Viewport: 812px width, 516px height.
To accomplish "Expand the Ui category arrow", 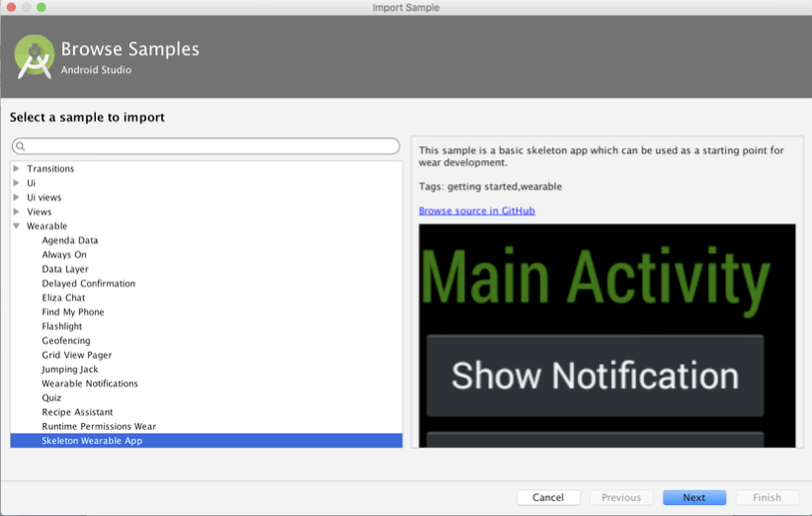I will pyautogui.click(x=17, y=183).
